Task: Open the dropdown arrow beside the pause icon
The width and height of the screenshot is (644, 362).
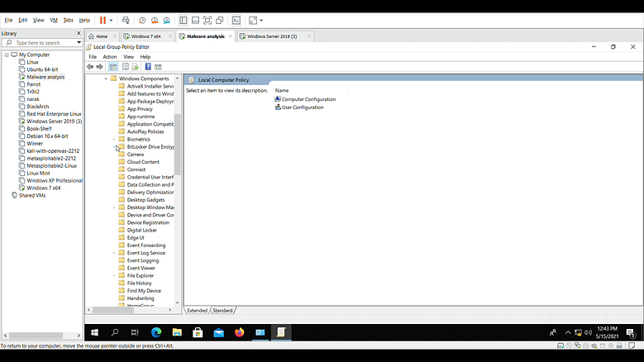Action: click(111, 21)
